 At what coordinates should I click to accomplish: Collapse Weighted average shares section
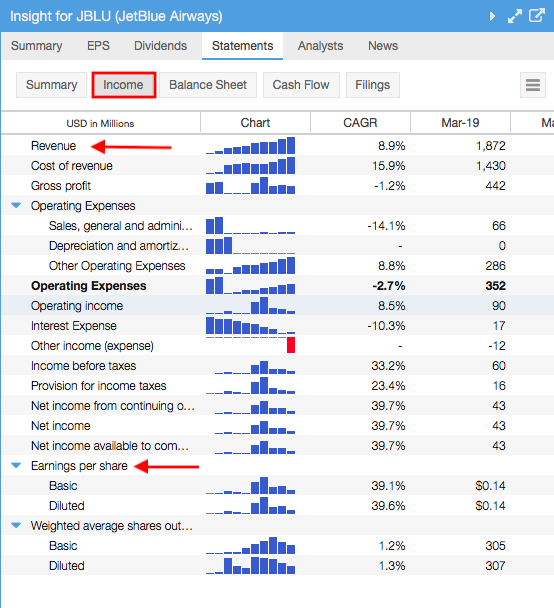point(16,525)
